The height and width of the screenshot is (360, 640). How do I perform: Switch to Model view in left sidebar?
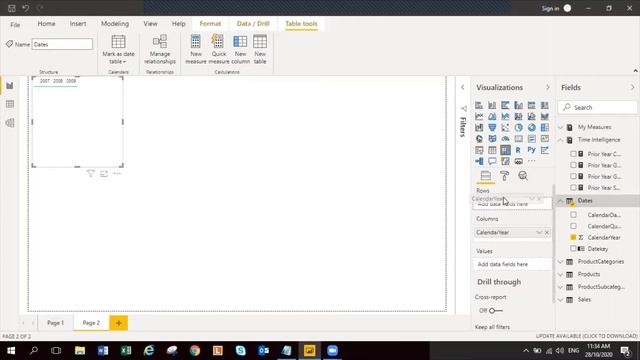10,123
